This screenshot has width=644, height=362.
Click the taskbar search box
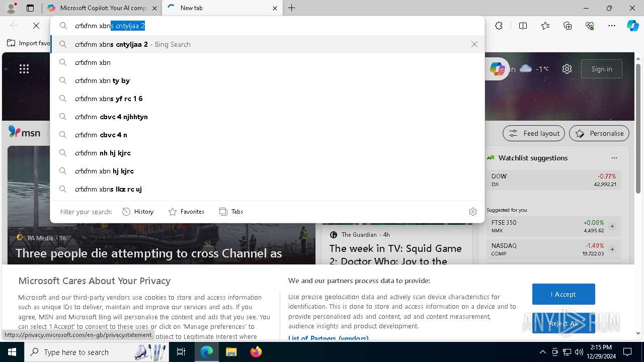point(97,352)
